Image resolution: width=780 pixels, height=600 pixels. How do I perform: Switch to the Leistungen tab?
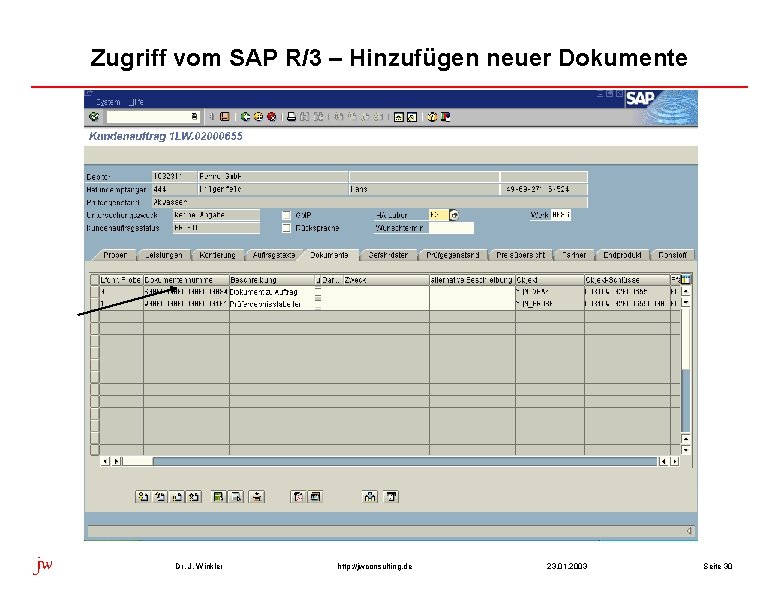pyautogui.click(x=164, y=255)
